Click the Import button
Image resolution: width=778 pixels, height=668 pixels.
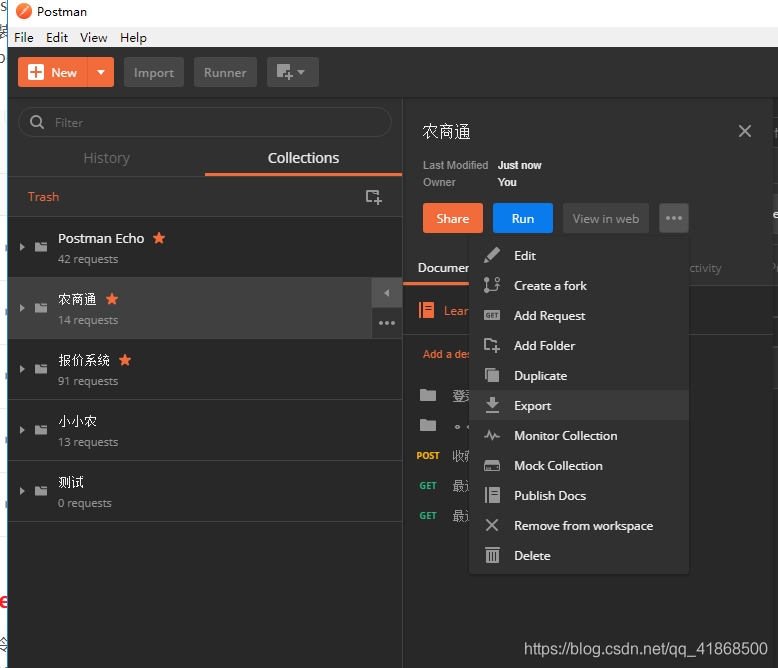tap(154, 72)
